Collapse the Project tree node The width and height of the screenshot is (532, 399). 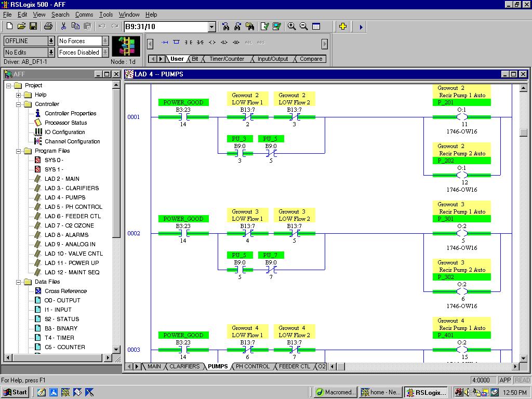(9, 86)
